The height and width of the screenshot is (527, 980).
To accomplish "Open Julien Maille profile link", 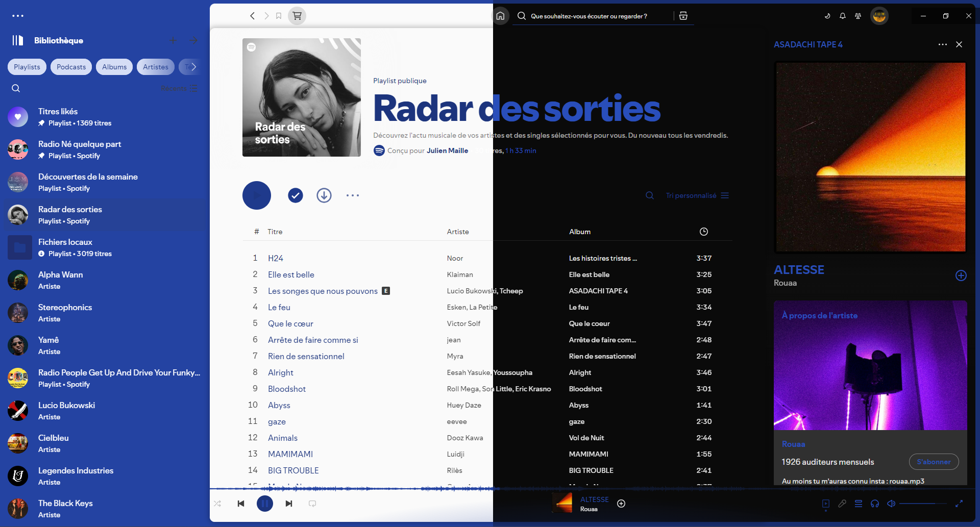I will (447, 150).
